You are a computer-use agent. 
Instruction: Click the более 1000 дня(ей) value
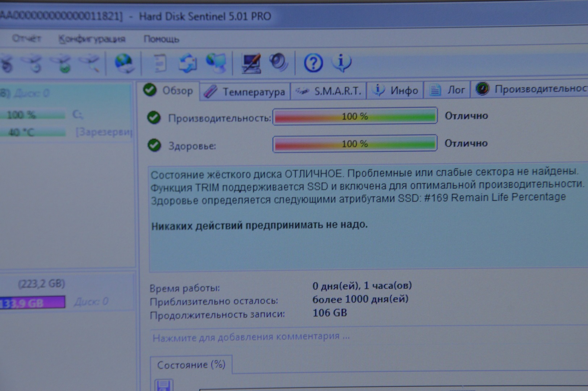click(x=360, y=299)
